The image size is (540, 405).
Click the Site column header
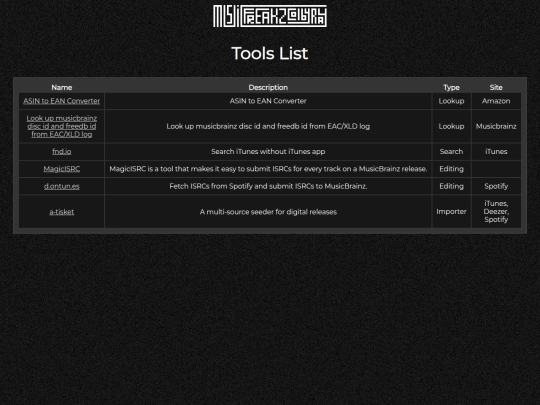tap(496, 87)
